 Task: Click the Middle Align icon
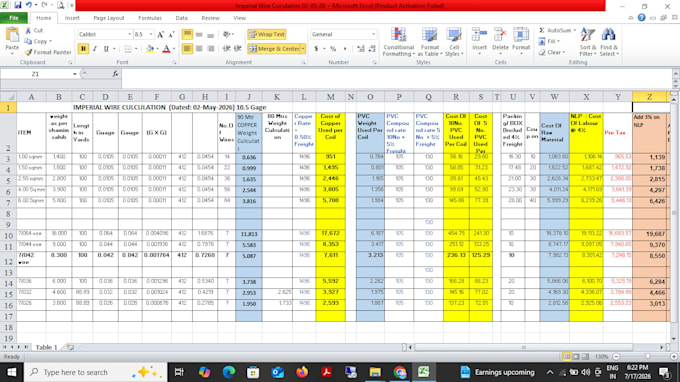pos(199,34)
